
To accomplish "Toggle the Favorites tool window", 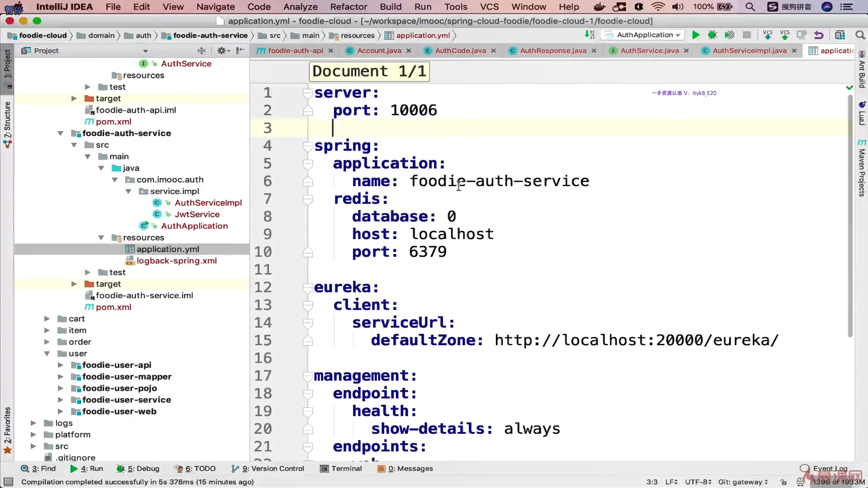I will click(x=7, y=427).
